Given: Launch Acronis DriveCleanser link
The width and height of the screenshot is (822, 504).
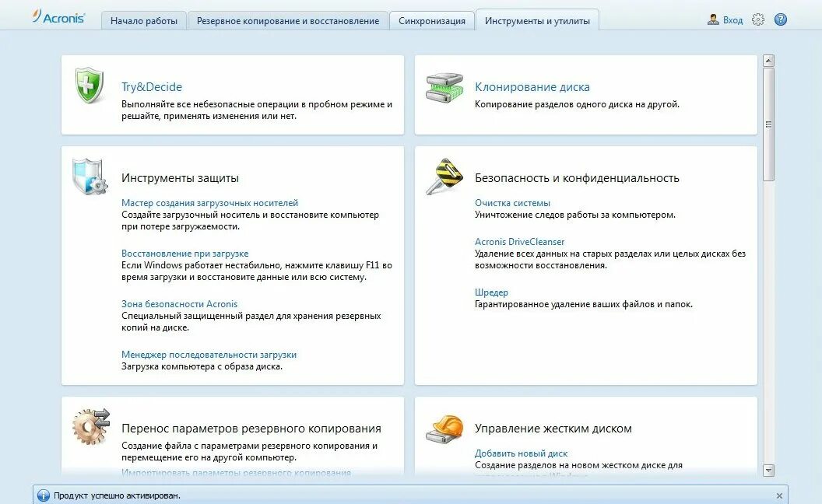Looking at the screenshot, I should coord(519,242).
